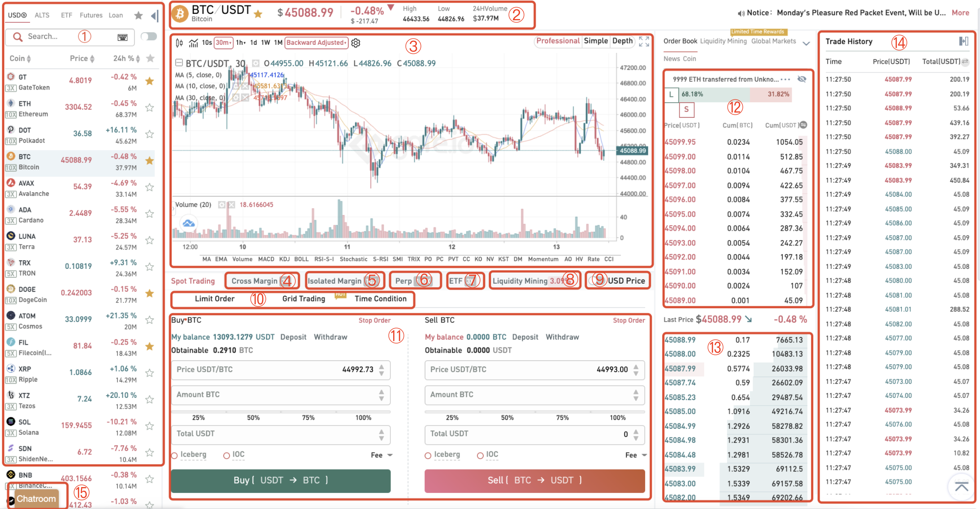980x509 pixels.
Task: Set Sell amount slider to 75%
Action: [562, 417]
